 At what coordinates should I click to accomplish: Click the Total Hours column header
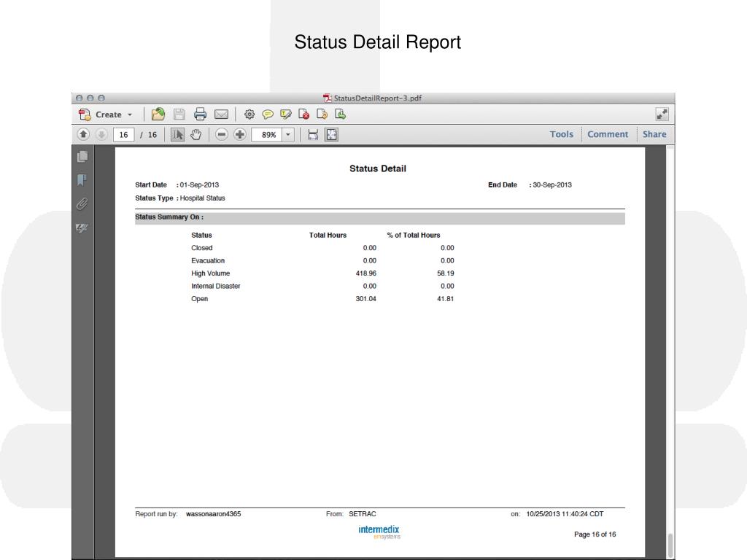(328, 236)
